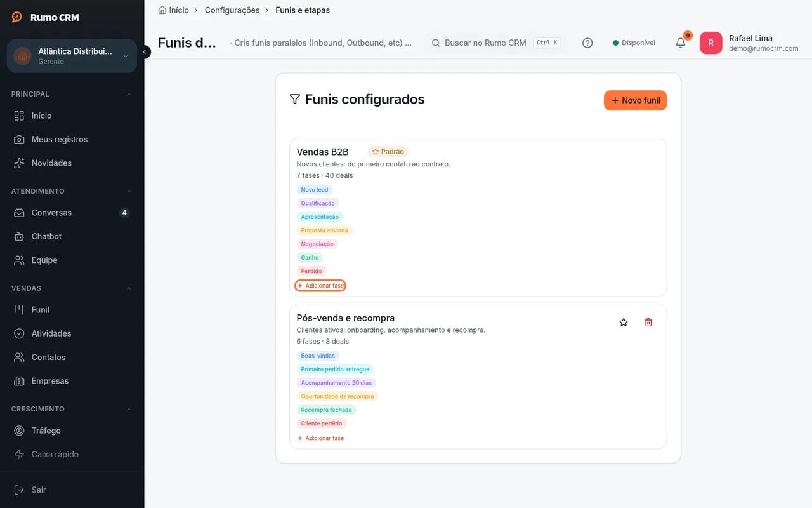Collapse the ATENDIMENTO section chevron

coord(129,191)
